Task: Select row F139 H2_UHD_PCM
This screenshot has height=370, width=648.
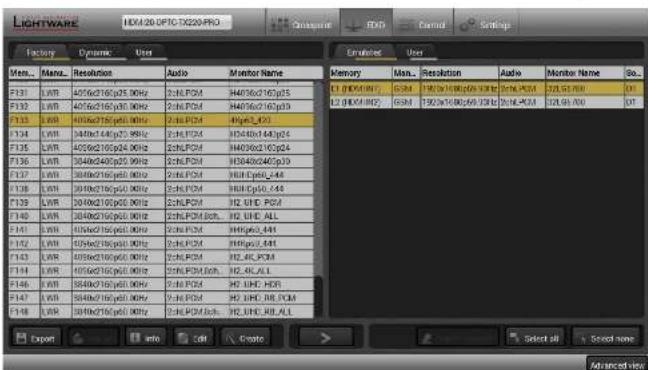Action: coord(161,202)
